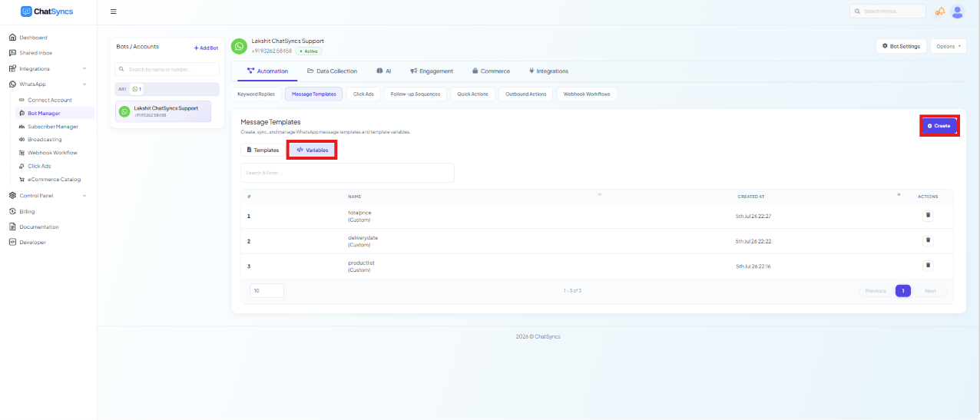Collapse the WhatsApp sidebar section
Viewport: 980px width, 420px height.
48,84
